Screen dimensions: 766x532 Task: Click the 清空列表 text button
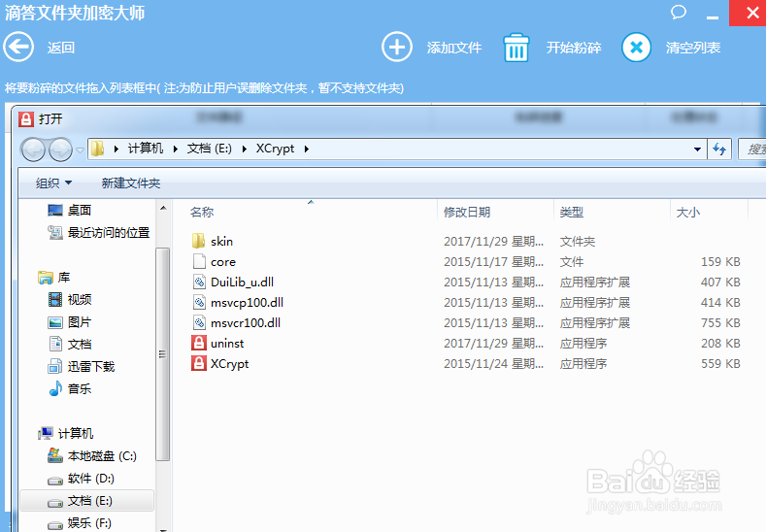[x=693, y=48]
